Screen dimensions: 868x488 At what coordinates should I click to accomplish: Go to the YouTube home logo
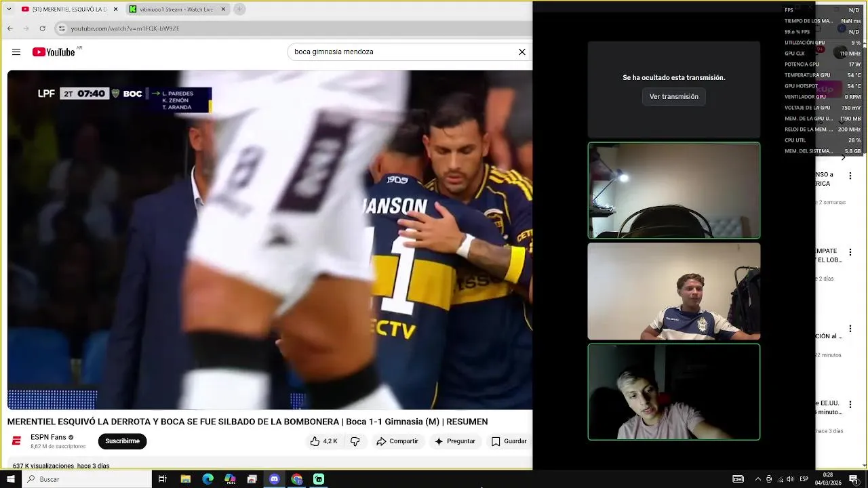pyautogui.click(x=54, y=52)
